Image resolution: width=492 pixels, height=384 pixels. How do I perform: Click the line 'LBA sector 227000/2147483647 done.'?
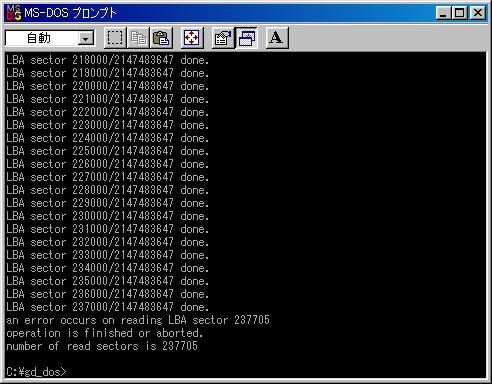(107, 177)
